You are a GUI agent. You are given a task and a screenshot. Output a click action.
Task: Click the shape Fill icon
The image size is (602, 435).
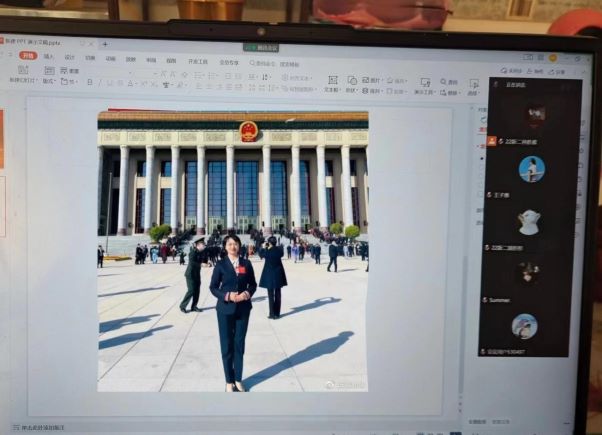[390, 80]
